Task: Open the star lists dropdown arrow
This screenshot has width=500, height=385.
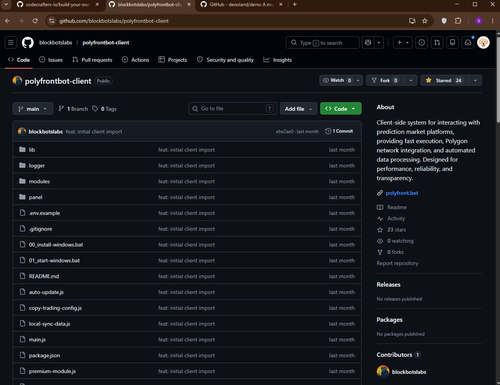Action: pyautogui.click(x=475, y=80)
